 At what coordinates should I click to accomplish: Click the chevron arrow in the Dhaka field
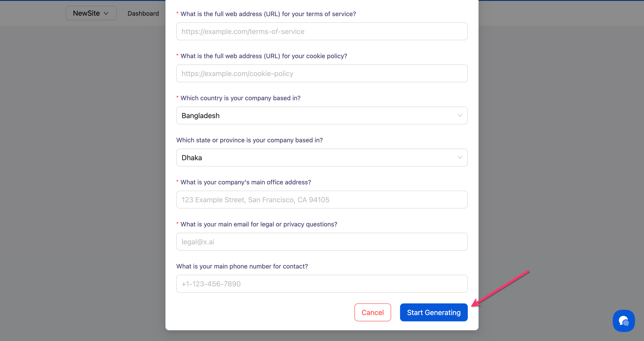pyautogui.click(x=460, y=157)
